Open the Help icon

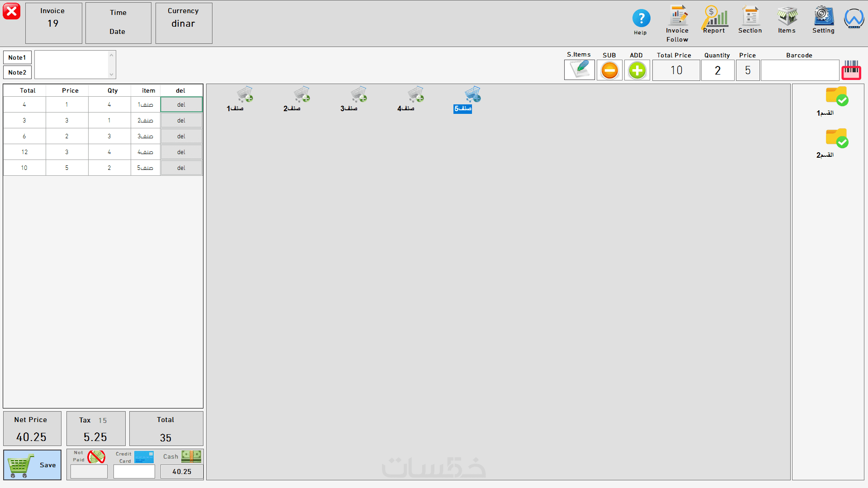[x=641, y=19]
